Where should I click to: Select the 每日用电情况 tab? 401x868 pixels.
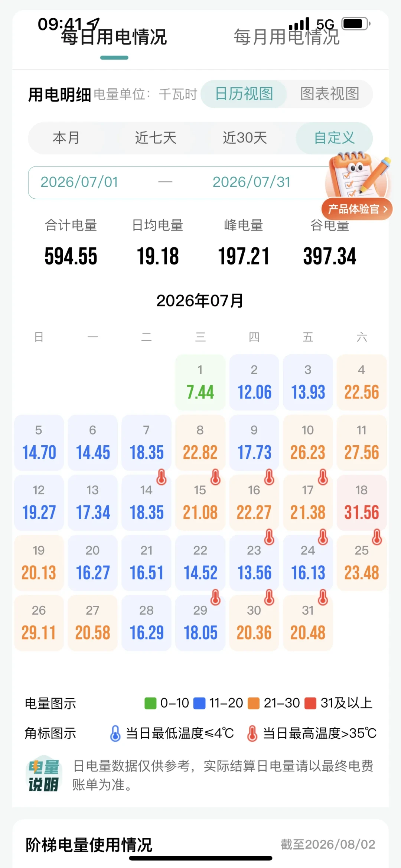click(x=114, y=37)
